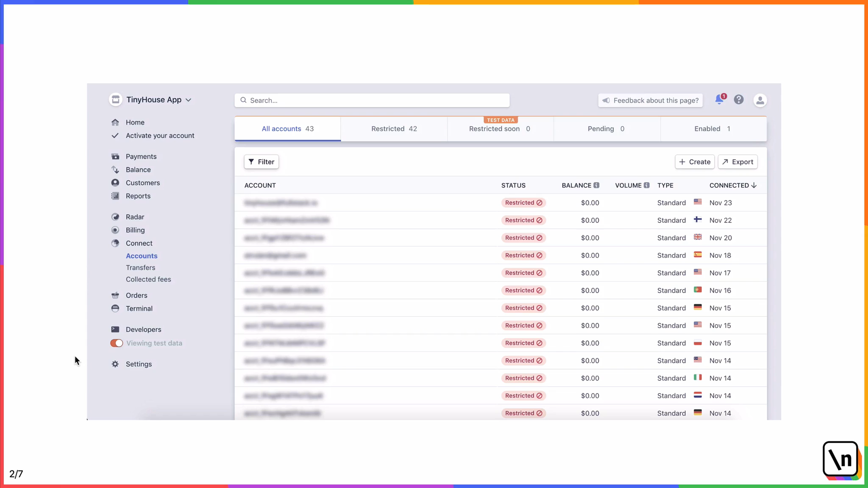Open the Reports section
Viewport: 868px width, 488px height.
point(138,196)
